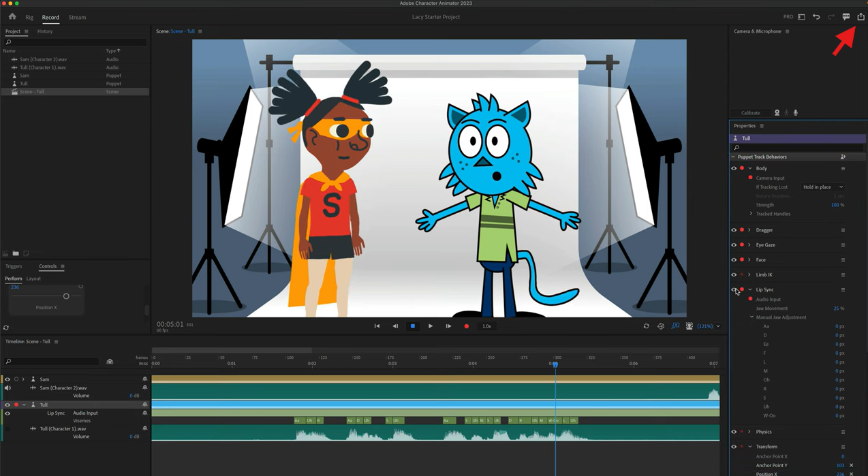
Task: Click the refresh icon below Controls panel
Action: click(6, 328)
